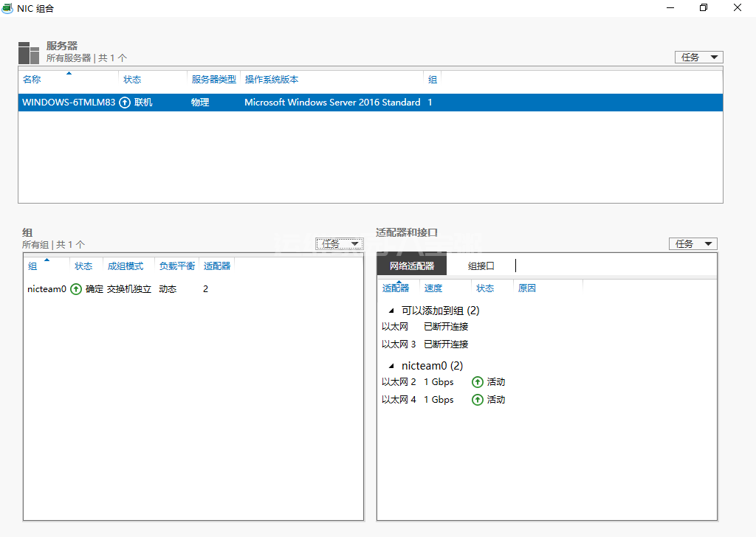Collapse the nicteam0 adapter group
The height and width of the screenshot is (537, 756).
click(x=391, y=366)
